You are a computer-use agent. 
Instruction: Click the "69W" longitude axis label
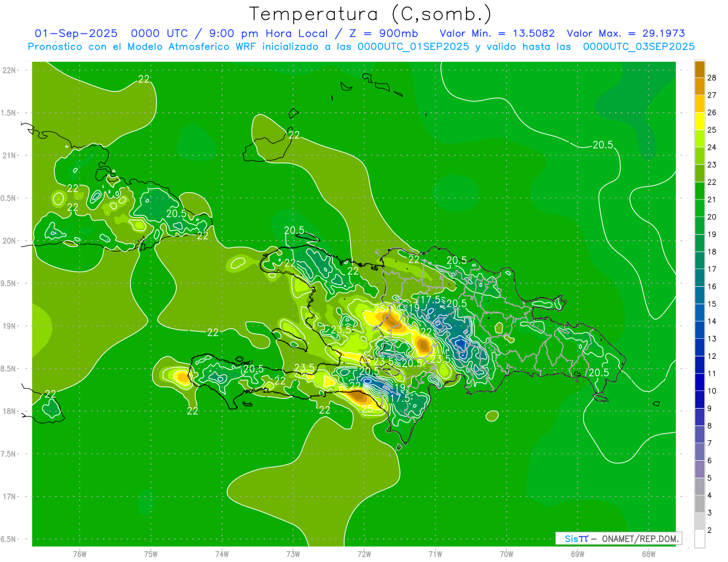[578, 554]
